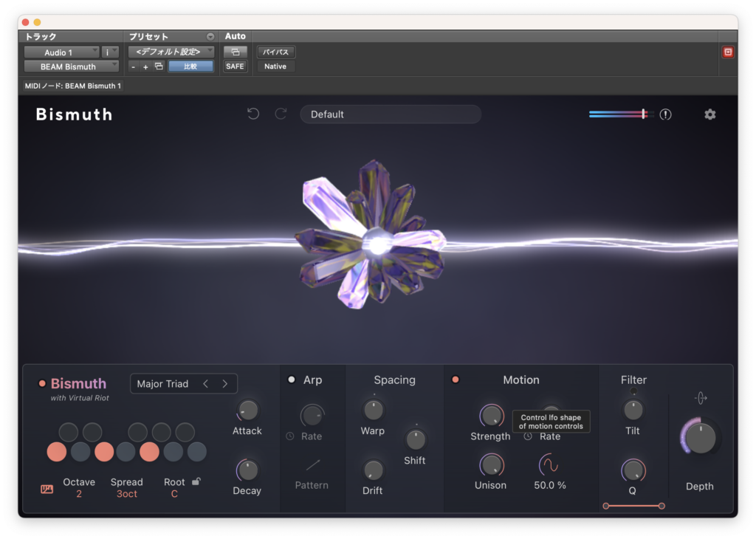This screenshot has height=539, width=756.
Task: Click the Motion Strength knob
Action: click(491, 416)
